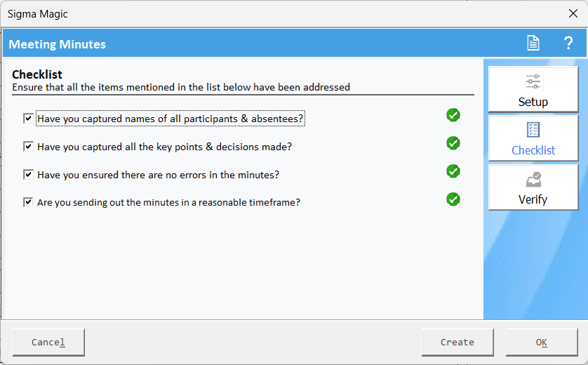The width and height of the screenshot is (588, 365).
Task: Click the Create button
Action: [457, 343]
